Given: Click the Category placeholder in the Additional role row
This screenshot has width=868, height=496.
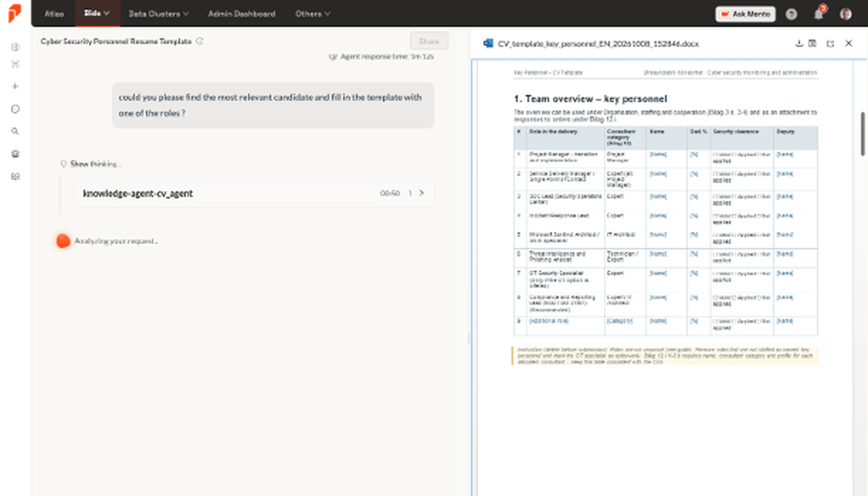Looking at the screenshot, I should tap(619, 321).
